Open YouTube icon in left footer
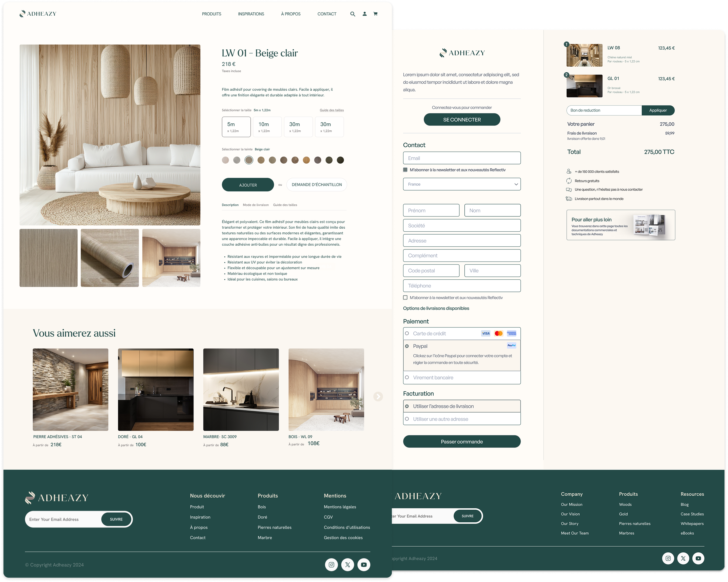Image resolution: width=728 pixels, height=582 pixels. (x=364, y=564)
